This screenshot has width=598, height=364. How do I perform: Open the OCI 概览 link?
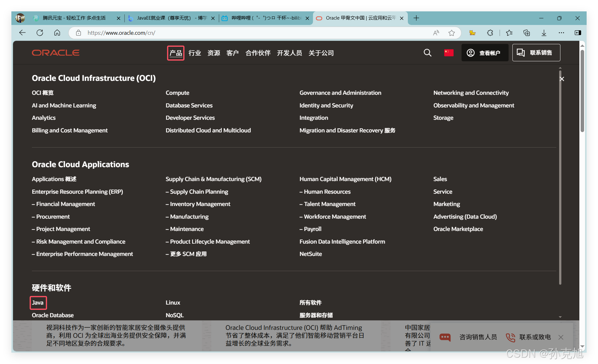point(43,93)
